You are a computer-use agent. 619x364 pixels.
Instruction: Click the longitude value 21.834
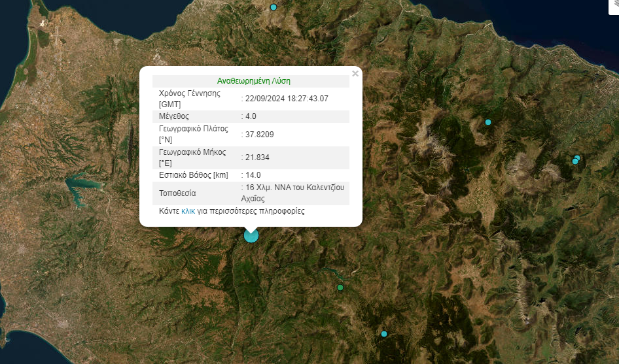pos(257,157)
